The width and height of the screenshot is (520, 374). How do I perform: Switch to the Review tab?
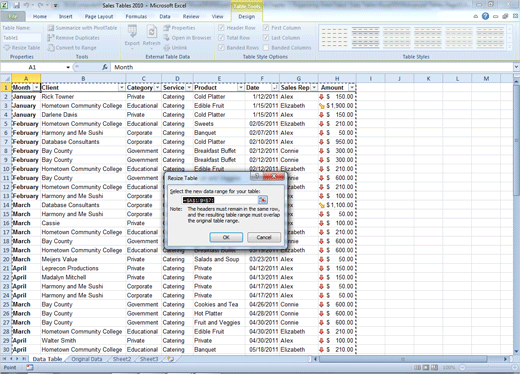point(191,16)
